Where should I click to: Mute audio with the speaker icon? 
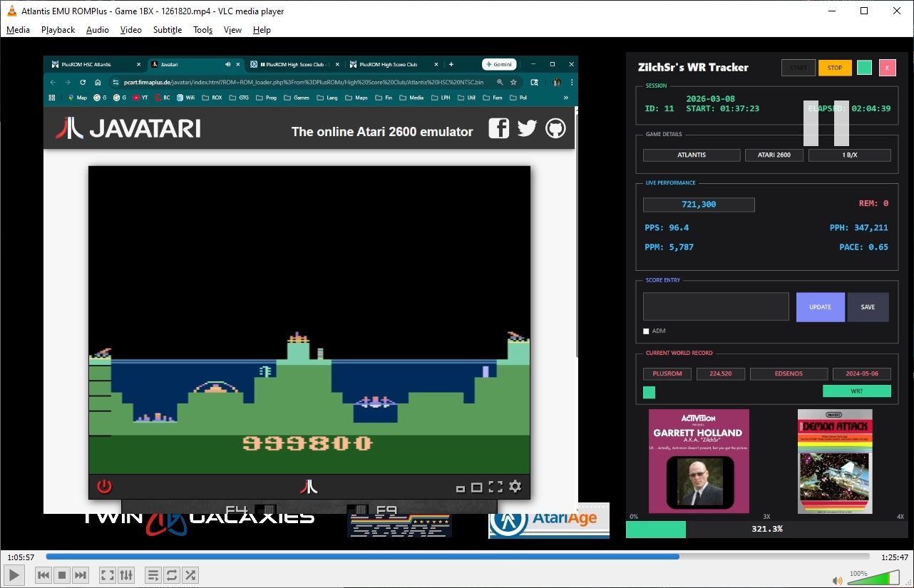coord(838,580)
